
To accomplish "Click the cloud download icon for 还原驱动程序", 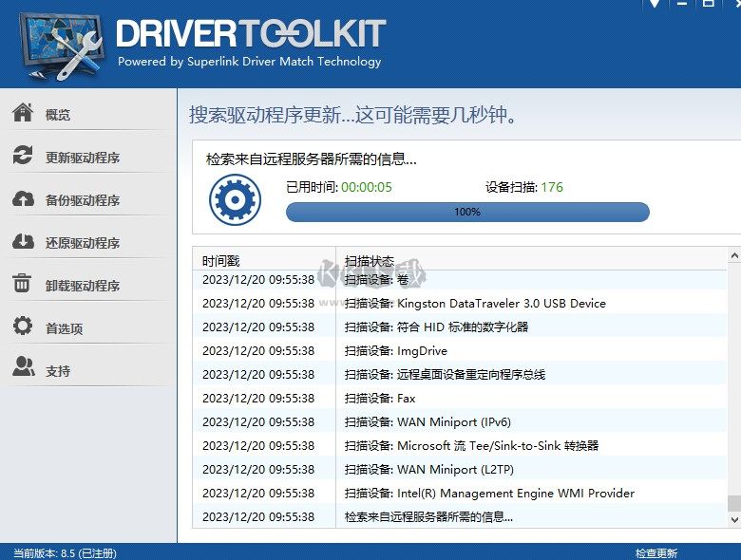I will pyautogui.click(x=23, y=241).
